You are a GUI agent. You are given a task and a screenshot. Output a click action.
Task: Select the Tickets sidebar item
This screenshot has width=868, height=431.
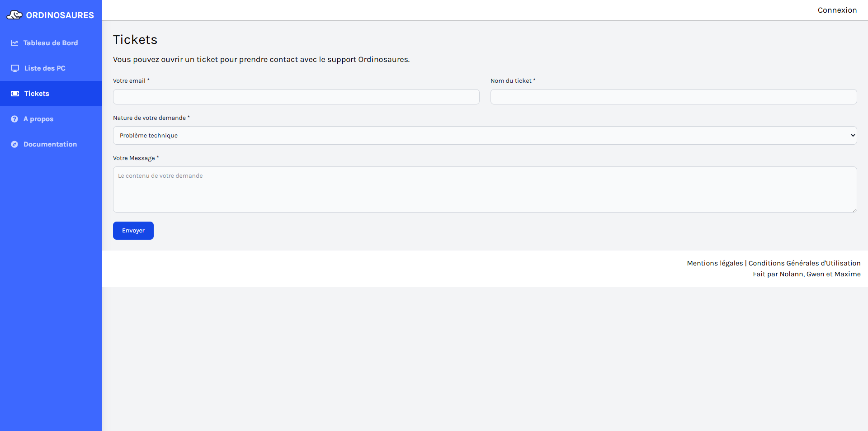pyautogui.click(x=37, y=94)
